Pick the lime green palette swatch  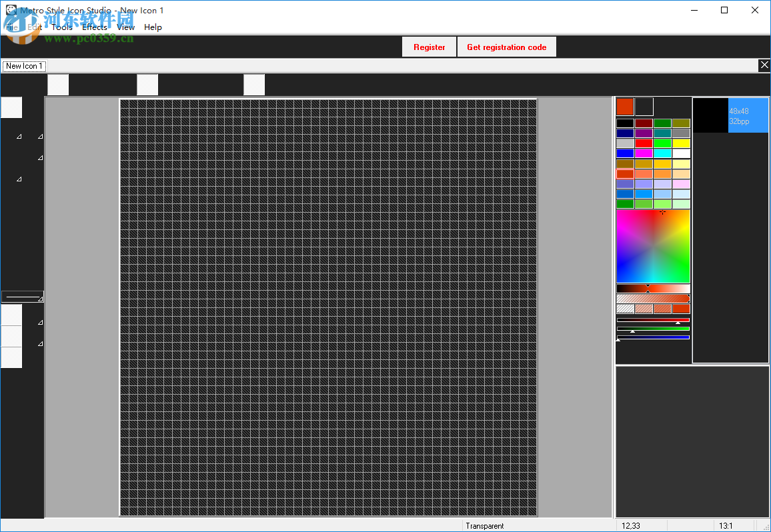pyautogui.click(x=662, y=143)
